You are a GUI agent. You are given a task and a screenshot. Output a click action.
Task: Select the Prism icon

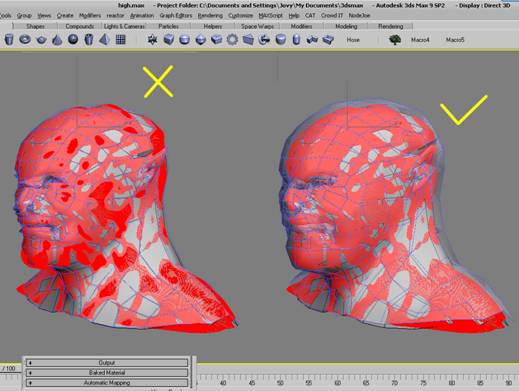[248, 40]
